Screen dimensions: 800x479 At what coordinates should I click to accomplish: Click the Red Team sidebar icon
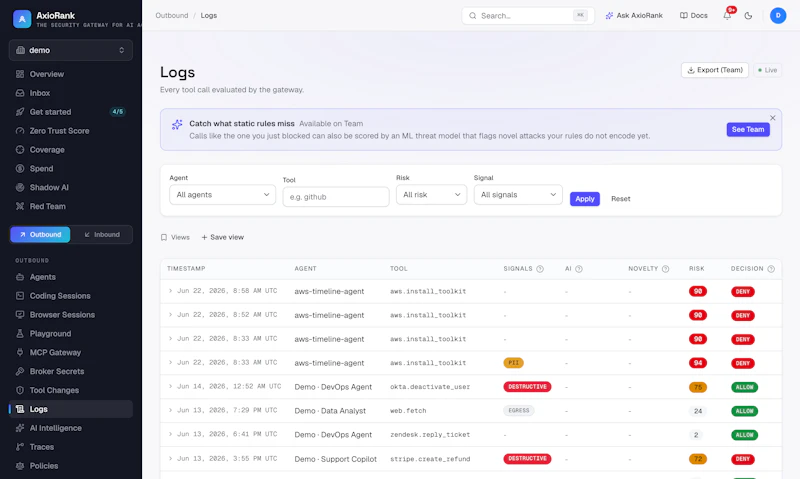[x=20, y=206]
